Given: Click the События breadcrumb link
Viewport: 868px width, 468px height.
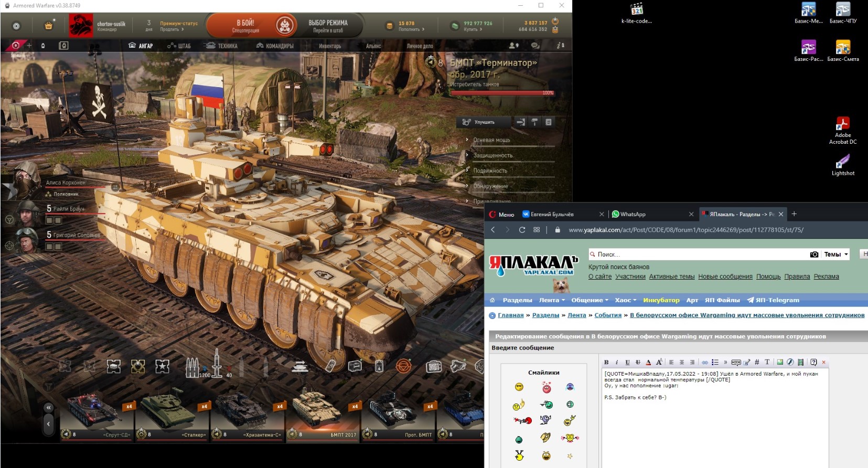Looking at the screenshot, I should coord(608,315).
